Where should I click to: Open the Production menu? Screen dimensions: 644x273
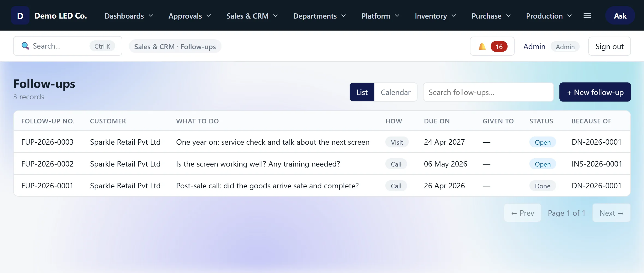(x=549, y=16)
